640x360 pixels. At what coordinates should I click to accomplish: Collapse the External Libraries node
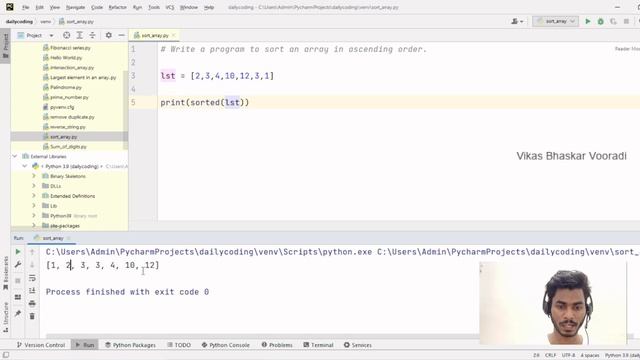[x=15, y=156]
